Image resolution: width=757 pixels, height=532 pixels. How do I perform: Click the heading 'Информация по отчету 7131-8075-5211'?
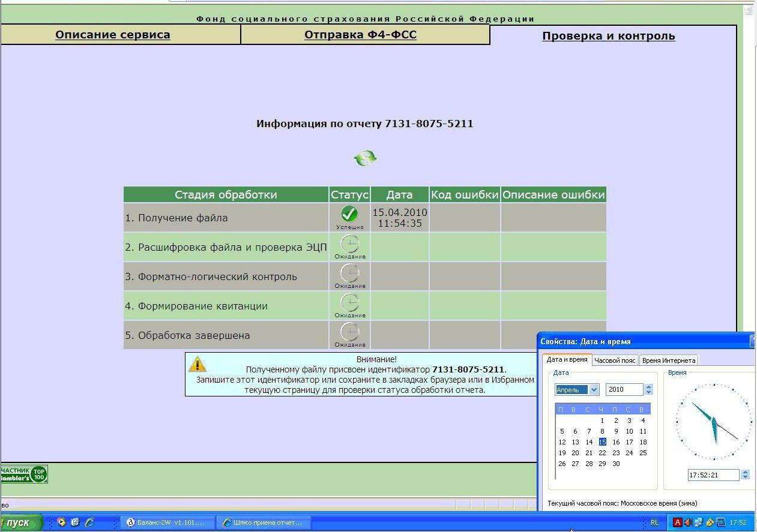tap(365, 124)
